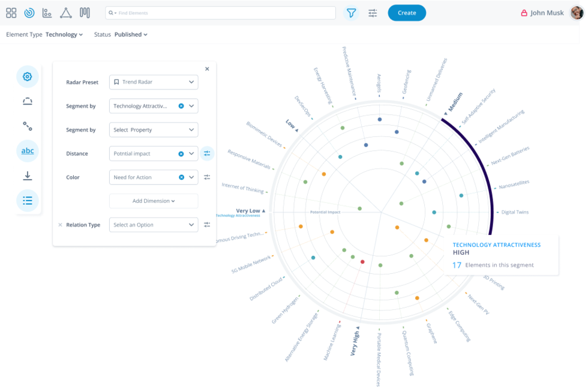
Task: Open the Element Type Technology filter
Action: (x=64, y=35)
